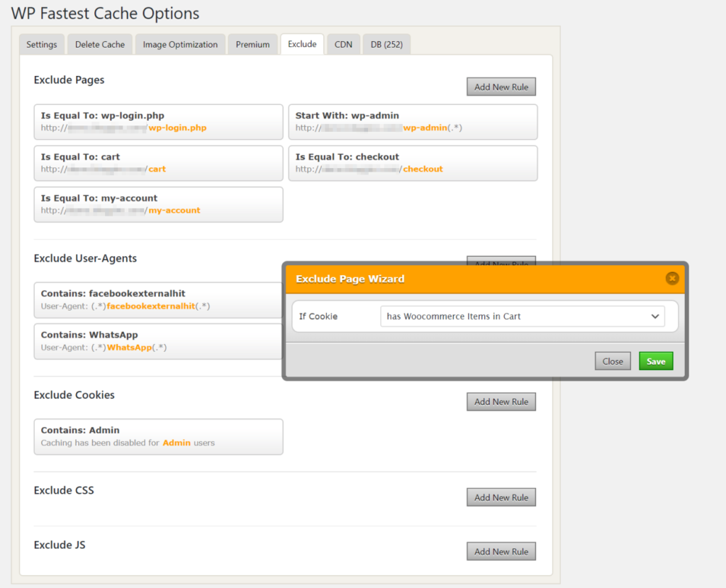Image resolution: width=726 pixels, height=588 pixels.
Task: Save the Woocommerce cookie exclusion rule
Action: point(655,360)
